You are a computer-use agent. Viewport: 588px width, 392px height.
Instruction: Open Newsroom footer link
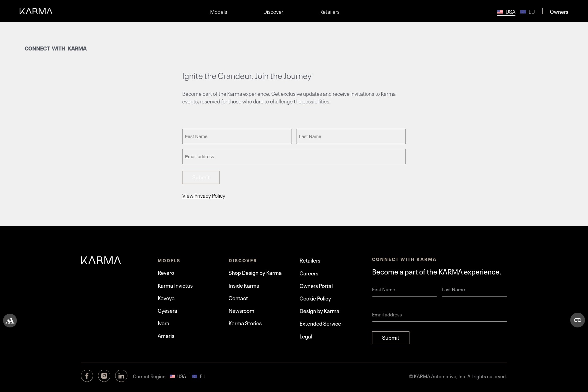pos(241,311)
